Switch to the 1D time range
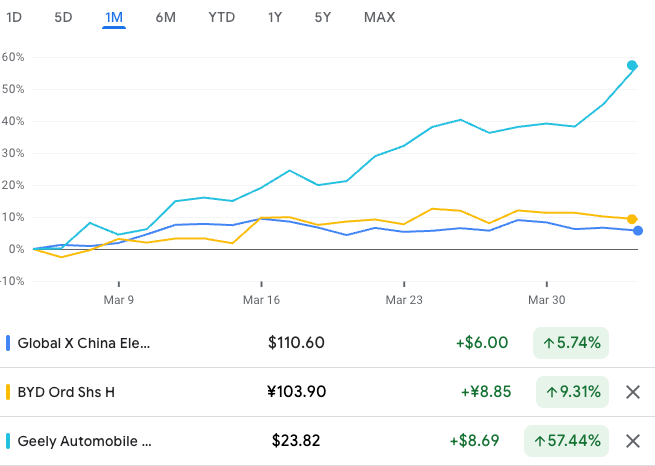Screen dimensions: 655x466 14,17
